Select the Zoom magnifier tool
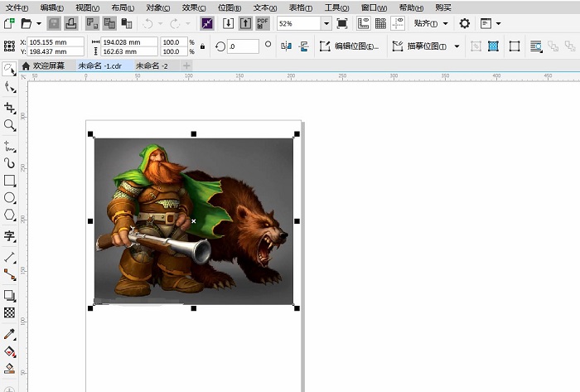580x392 pixels. (x=10, y=125)
